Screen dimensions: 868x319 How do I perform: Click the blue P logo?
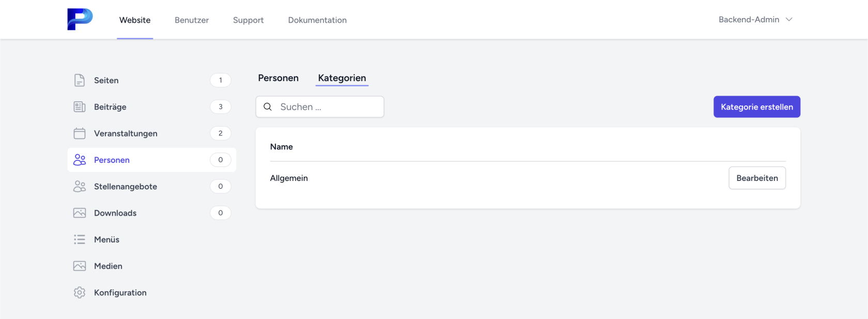coord(80,19)
